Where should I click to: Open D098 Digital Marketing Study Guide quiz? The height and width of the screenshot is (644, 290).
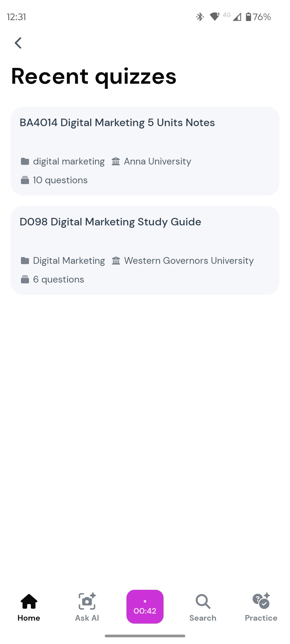(110, 222)
